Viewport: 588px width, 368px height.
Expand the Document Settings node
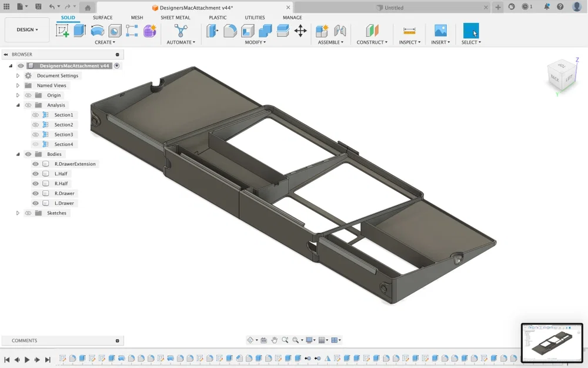18,75
